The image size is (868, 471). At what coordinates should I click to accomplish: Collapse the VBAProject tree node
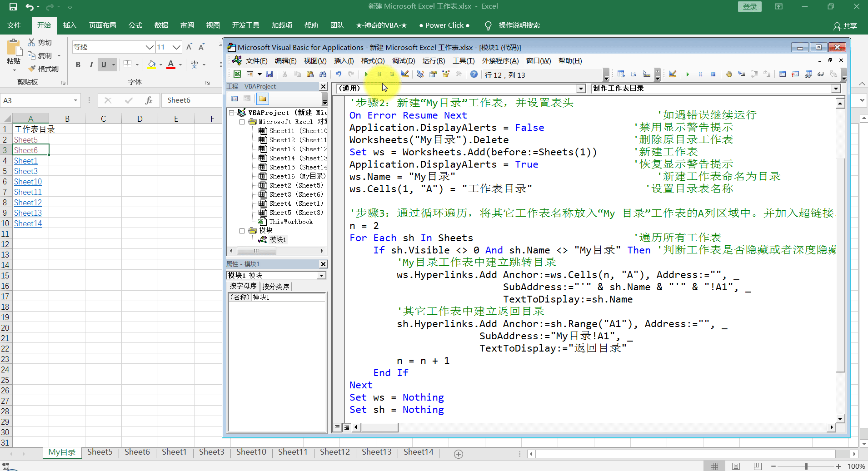tap(232, 113)
